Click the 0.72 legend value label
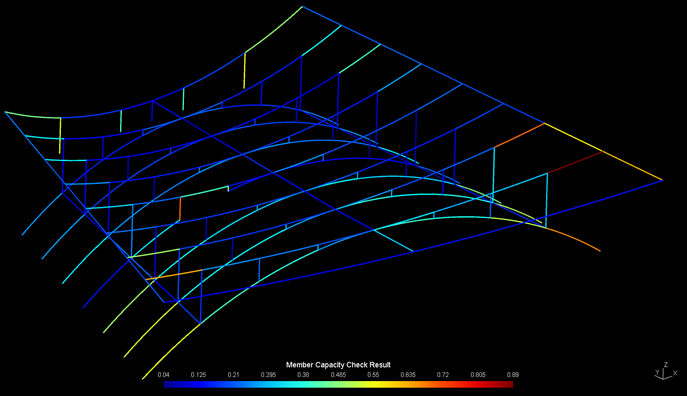This screenshot has width=687, height=396. pyautogui.click(x=443, y=375)
